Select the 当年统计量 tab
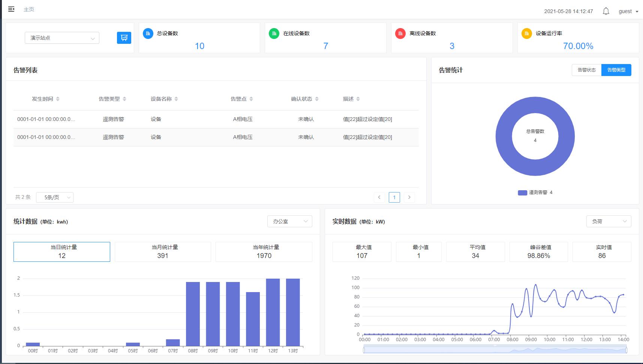 tap(264, 252)
